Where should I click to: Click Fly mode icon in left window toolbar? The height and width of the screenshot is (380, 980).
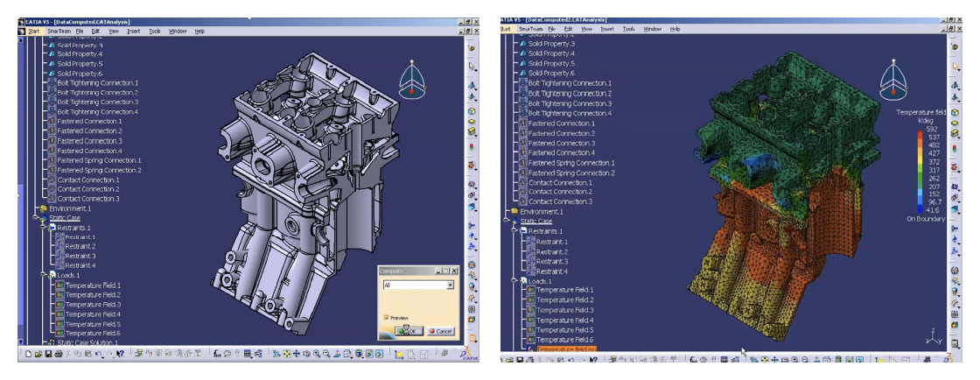[276, 354]
